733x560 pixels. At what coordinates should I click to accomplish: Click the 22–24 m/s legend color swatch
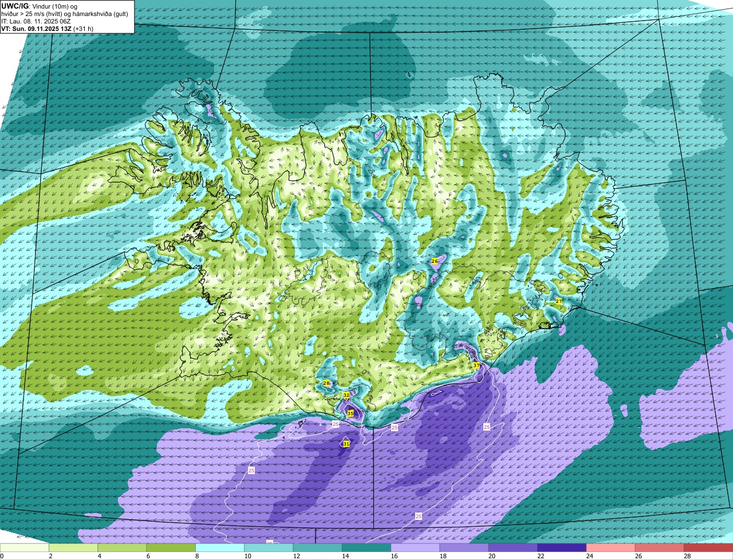[562, 547]
